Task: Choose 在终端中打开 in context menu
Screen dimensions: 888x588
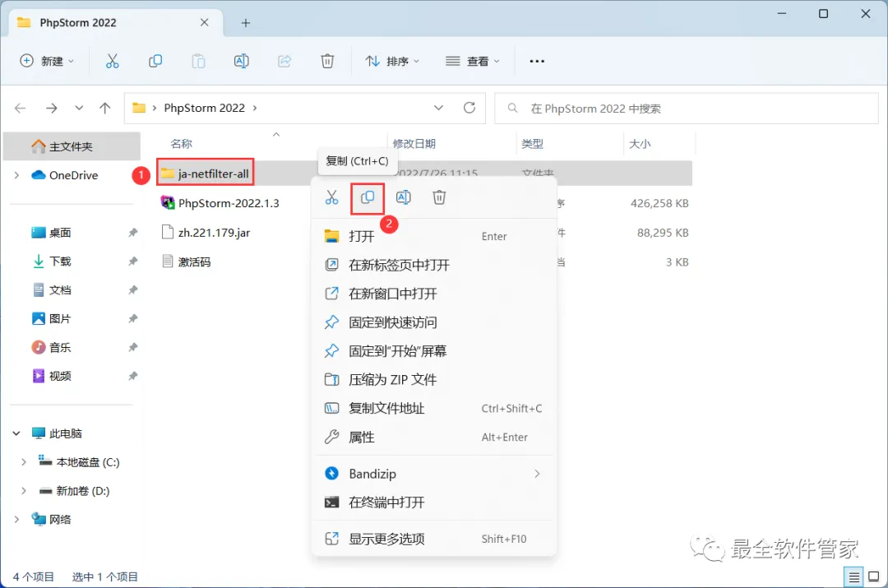Action: coord(434,502)
